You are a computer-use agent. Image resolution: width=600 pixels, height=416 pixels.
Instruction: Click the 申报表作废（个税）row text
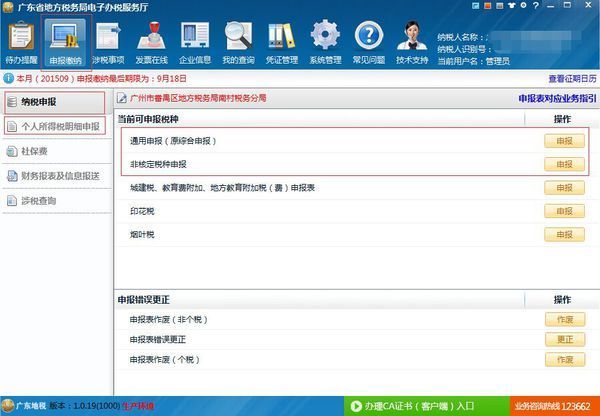tap(165, 360)
